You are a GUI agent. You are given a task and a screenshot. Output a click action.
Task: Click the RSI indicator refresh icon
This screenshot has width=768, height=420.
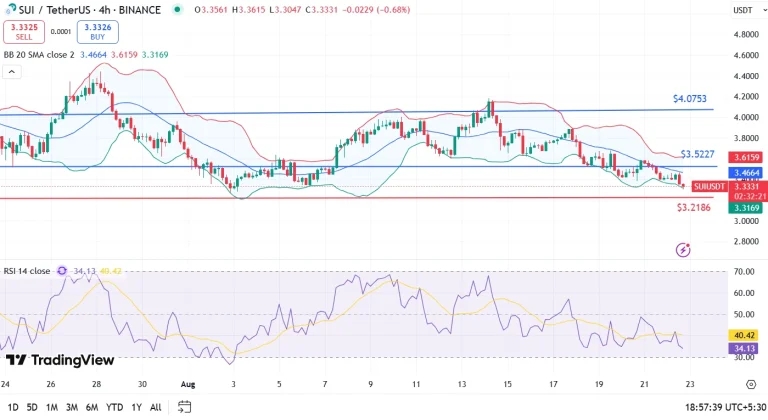pyautogui.click(x=62, y=270)
